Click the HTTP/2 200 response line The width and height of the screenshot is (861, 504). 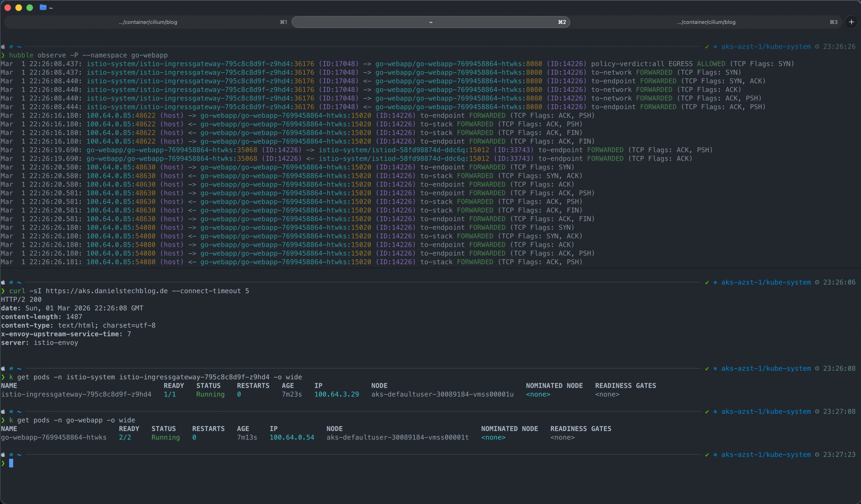coord(21,299)
